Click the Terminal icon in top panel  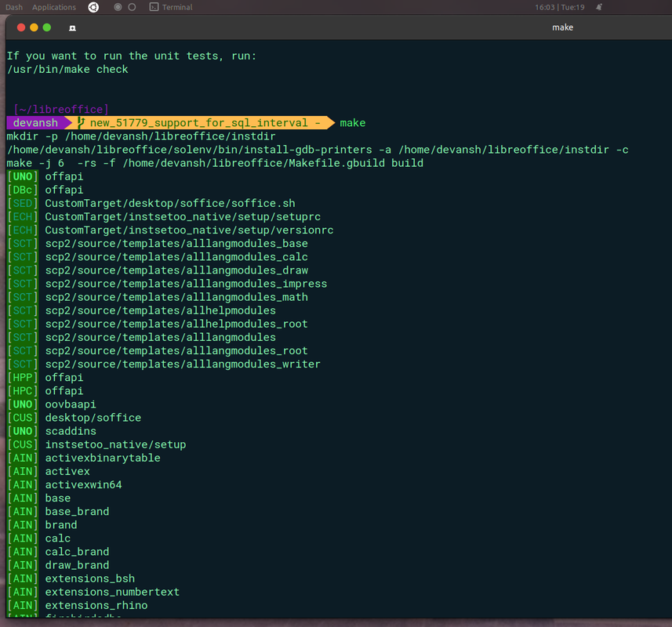pyautogui.click(x=154, y=7)
